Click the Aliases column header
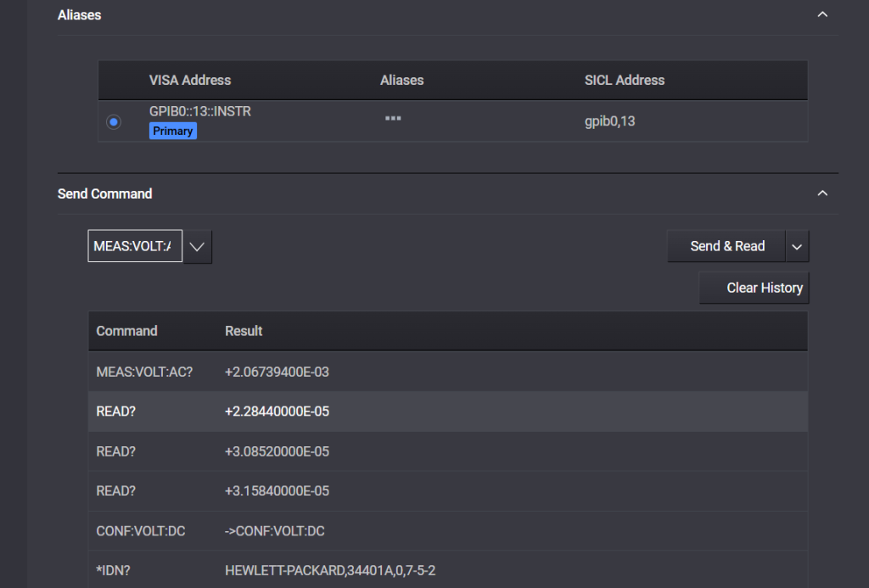The height and width of the screenshot is (588, 869). pyautogui.click(x=401, y=81)
